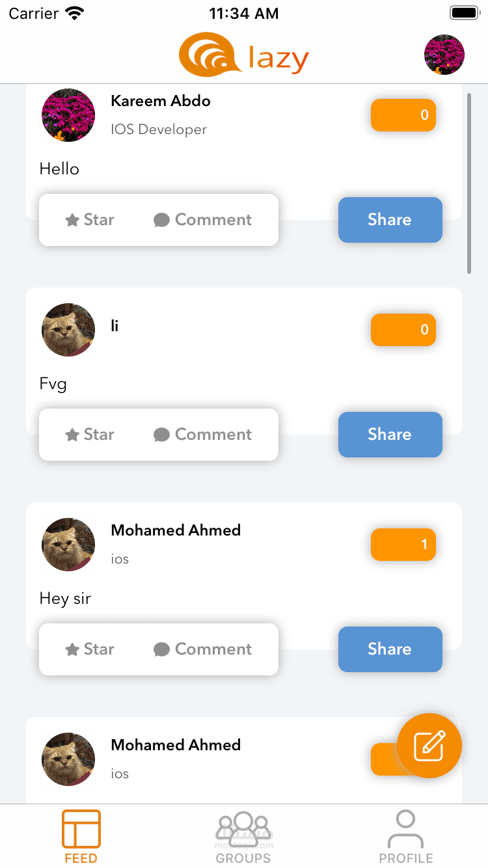Image resolution: width=488 pixels, height=868 pixels.
Task: Click the star count badge showing 1
Action: (403, 545)
